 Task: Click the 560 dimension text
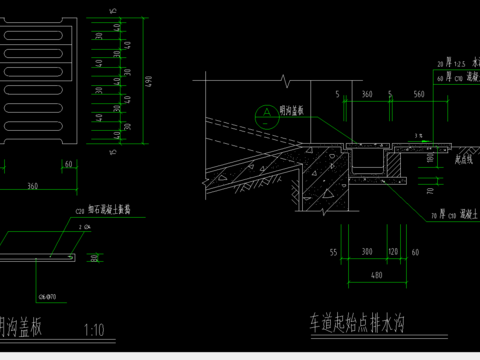click(419, 94)
